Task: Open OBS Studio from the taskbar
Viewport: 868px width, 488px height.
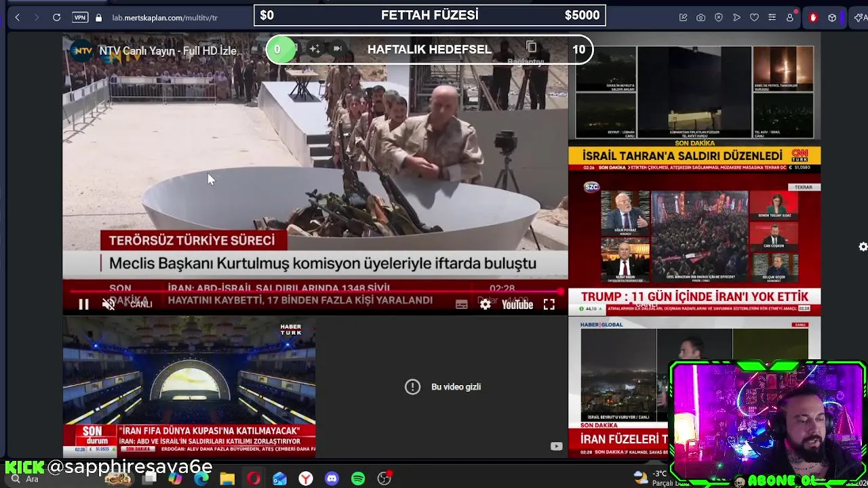Action: tap(384, 479)
